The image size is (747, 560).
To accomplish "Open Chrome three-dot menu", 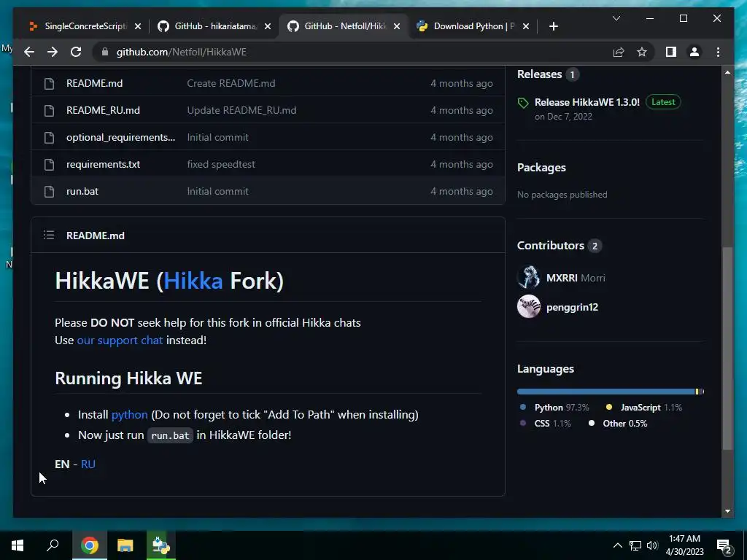I will click(718, 52).
